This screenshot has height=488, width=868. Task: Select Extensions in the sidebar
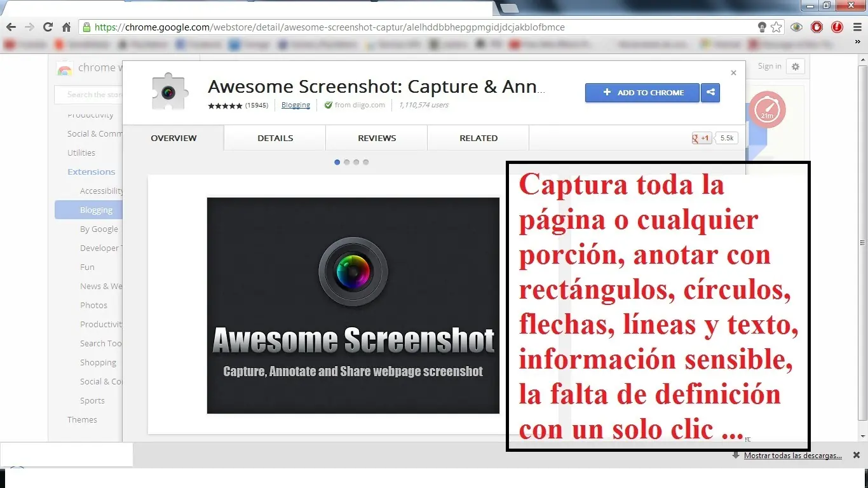tap(92, 172)
